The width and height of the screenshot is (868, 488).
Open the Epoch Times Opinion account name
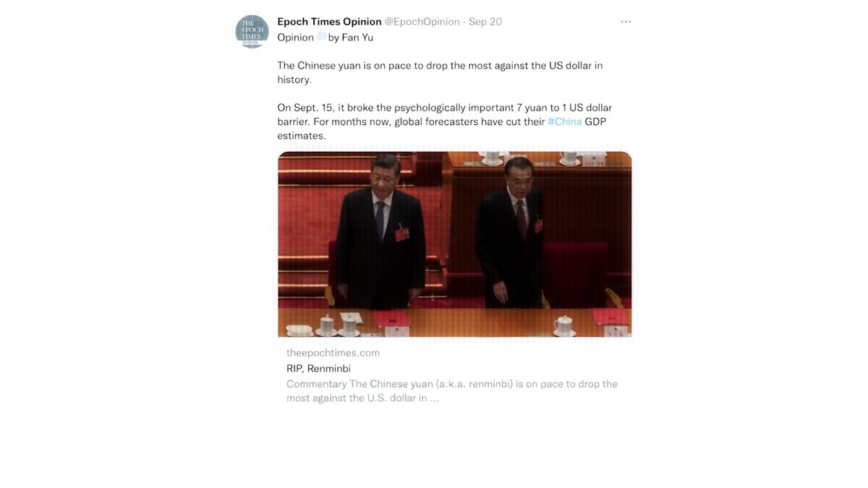329,22
